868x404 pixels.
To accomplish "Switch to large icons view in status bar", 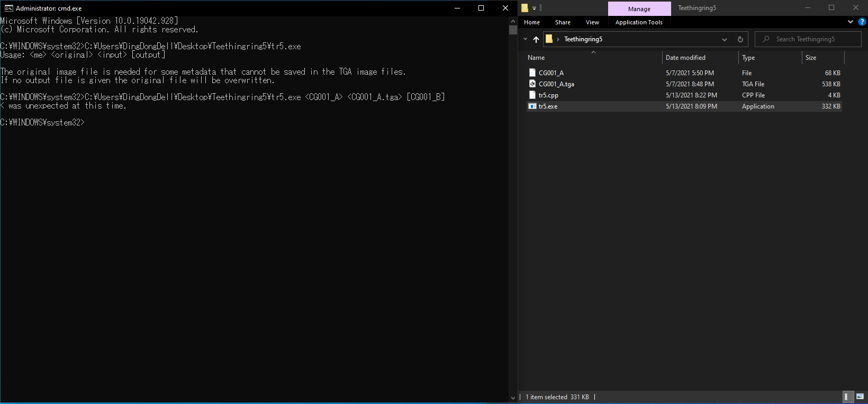I will (x=860, y=397).
